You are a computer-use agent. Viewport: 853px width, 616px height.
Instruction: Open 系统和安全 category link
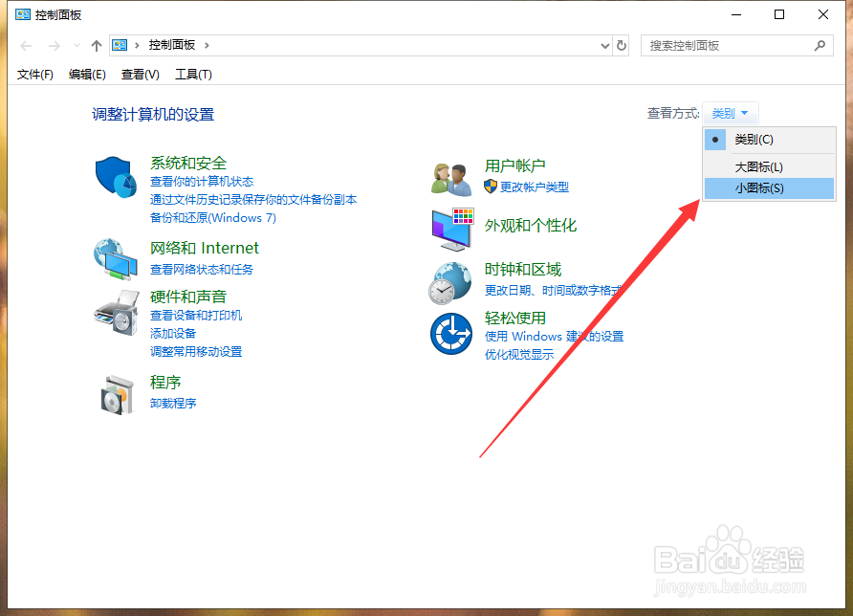point(188,164)
